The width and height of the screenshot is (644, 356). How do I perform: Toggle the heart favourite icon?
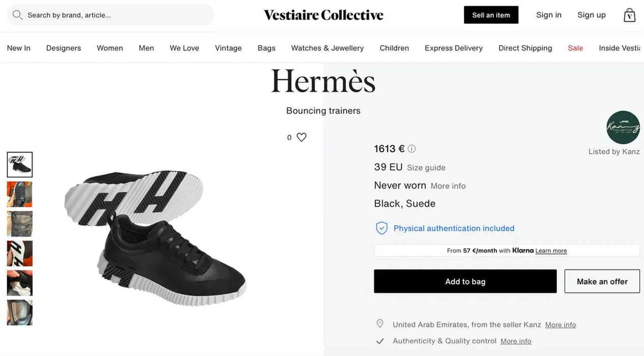[x=302, y=137]
